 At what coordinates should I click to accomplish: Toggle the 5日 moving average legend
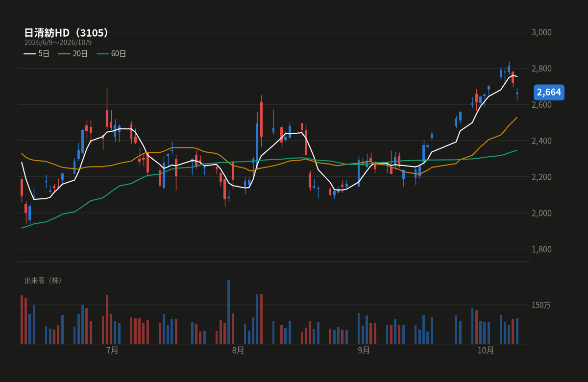(37, 54)
